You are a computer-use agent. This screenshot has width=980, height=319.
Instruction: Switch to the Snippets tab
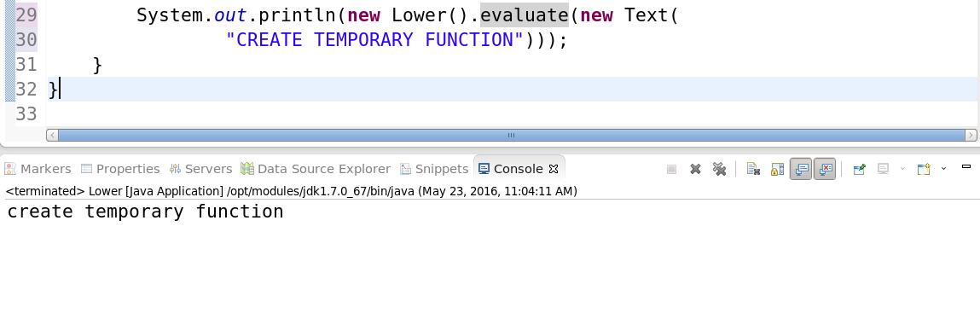434,169
